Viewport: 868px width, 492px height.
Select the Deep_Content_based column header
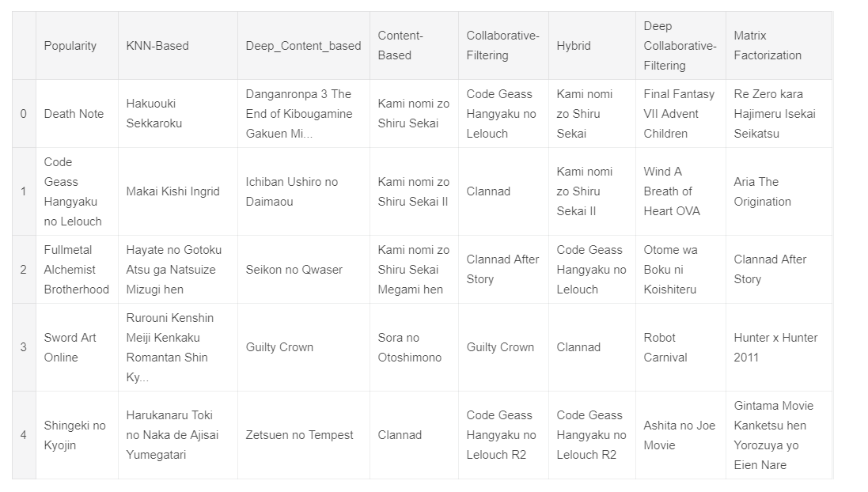click(x=303, y=46)
